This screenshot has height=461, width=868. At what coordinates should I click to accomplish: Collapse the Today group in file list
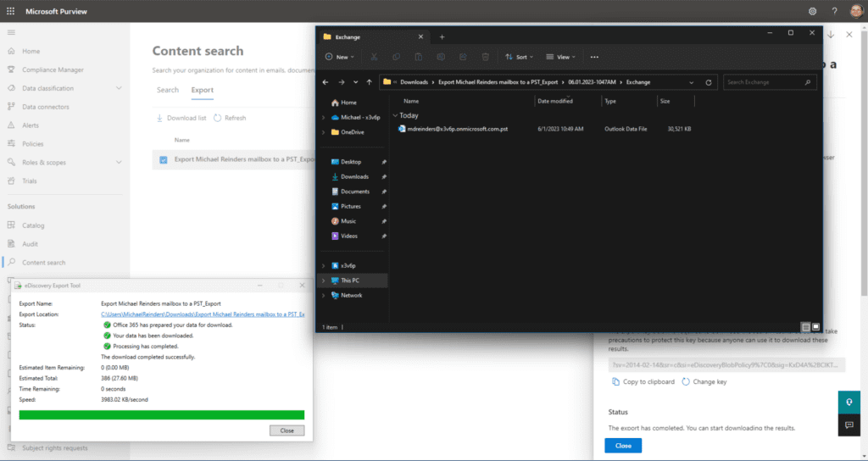tap(395, 115)
